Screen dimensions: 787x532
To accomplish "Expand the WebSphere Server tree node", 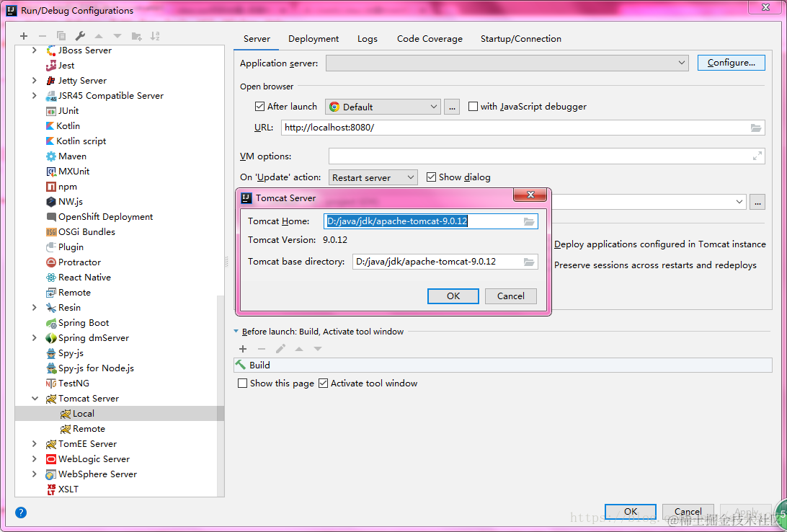I will click(x=34, y=474).
